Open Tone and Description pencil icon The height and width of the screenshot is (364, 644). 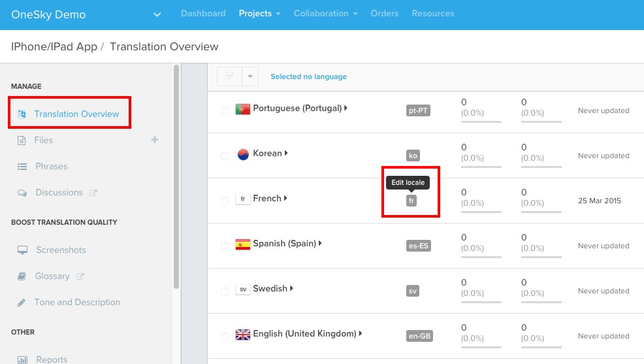pyautogui.click(x=22, y=303)
